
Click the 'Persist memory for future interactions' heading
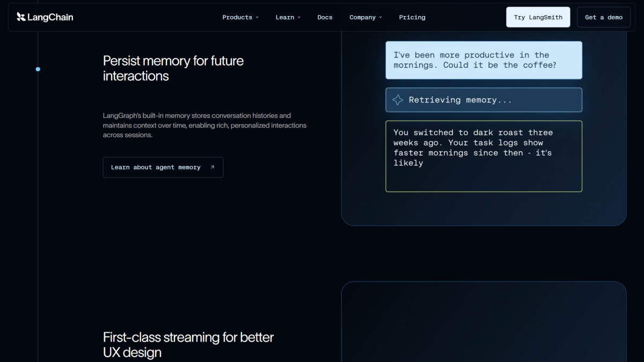coord(173,68)
